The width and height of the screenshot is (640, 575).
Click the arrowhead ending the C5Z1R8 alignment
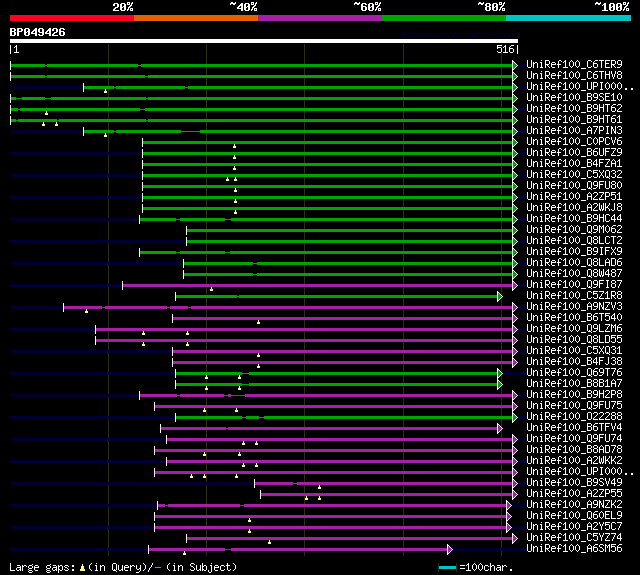click(x=500, y=297)
